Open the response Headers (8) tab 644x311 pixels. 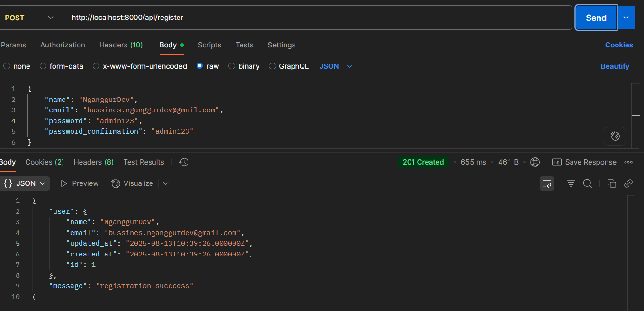click(94, 162)
